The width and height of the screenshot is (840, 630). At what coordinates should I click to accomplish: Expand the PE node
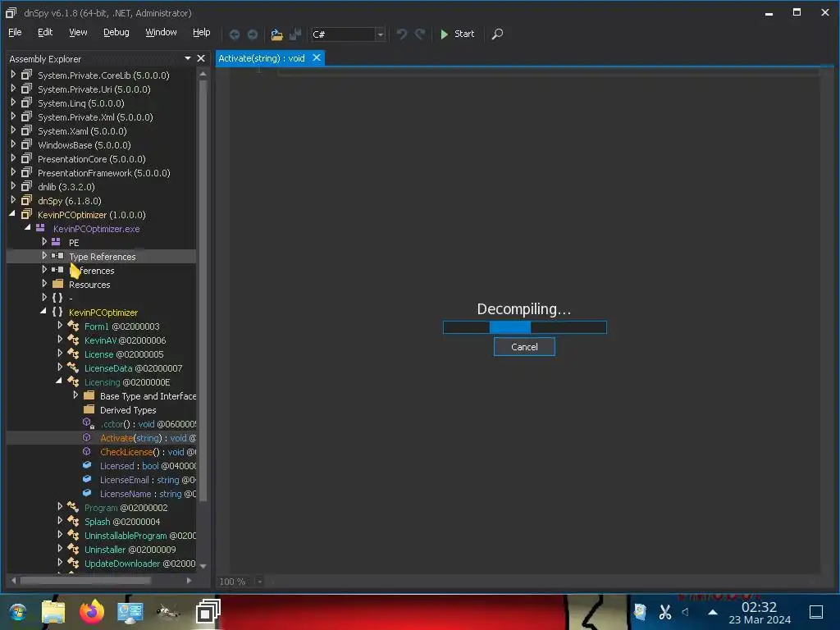point(44,242)
